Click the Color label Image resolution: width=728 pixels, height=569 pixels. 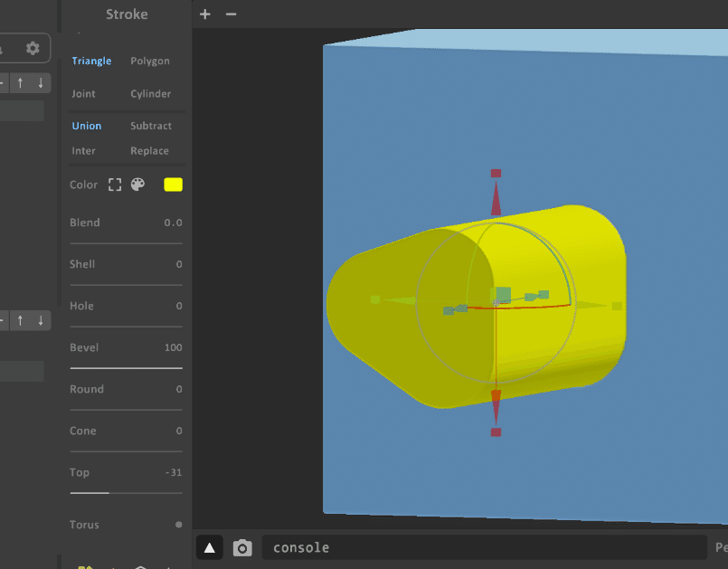(x=83, y=185)
